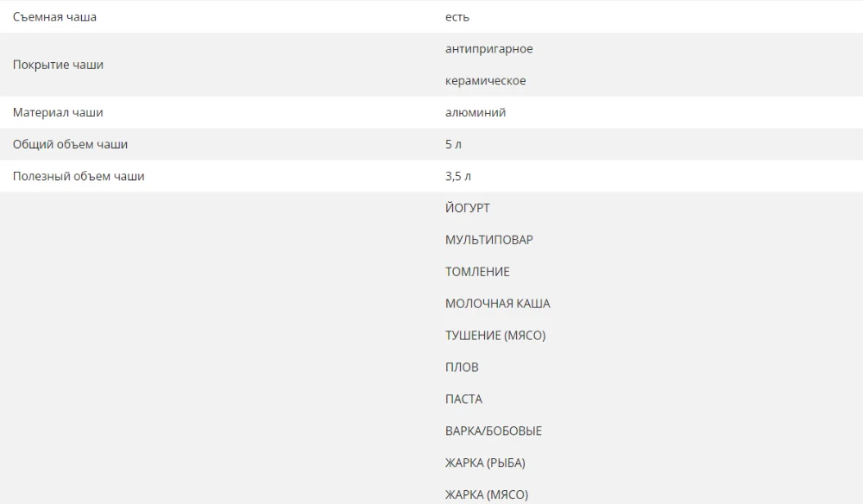
Task: Click the 'ПАСТА' program entry
Action: (463, 400)
